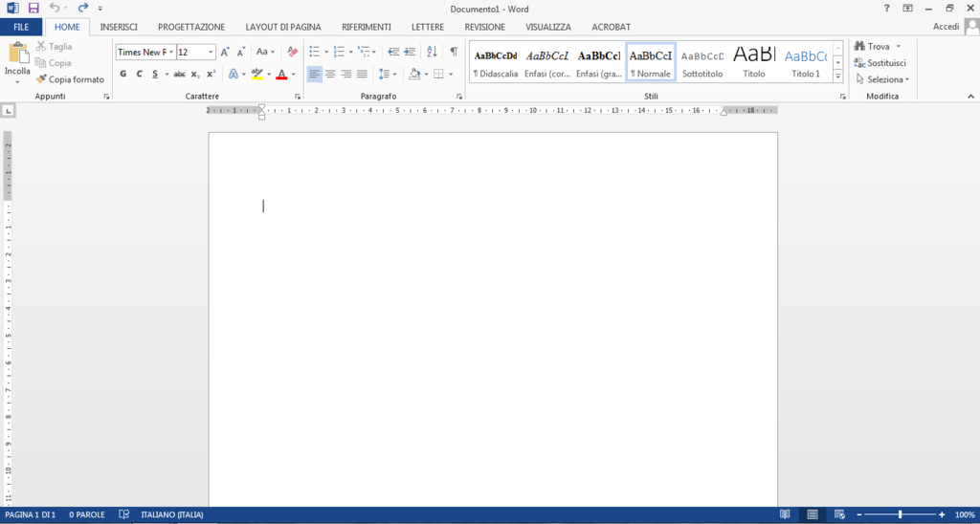Open the font size dropdown

coord(212,53)
